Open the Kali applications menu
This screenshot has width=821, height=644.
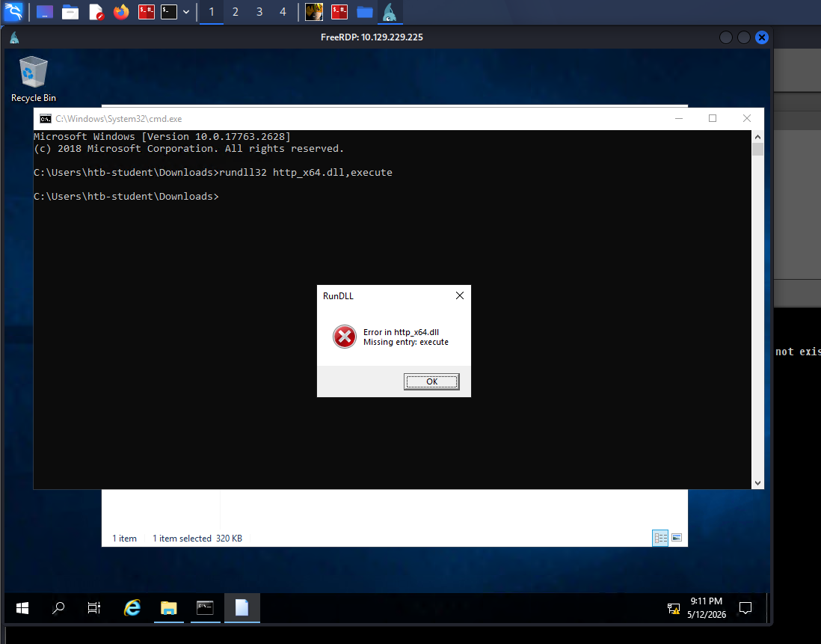[13, 11]
